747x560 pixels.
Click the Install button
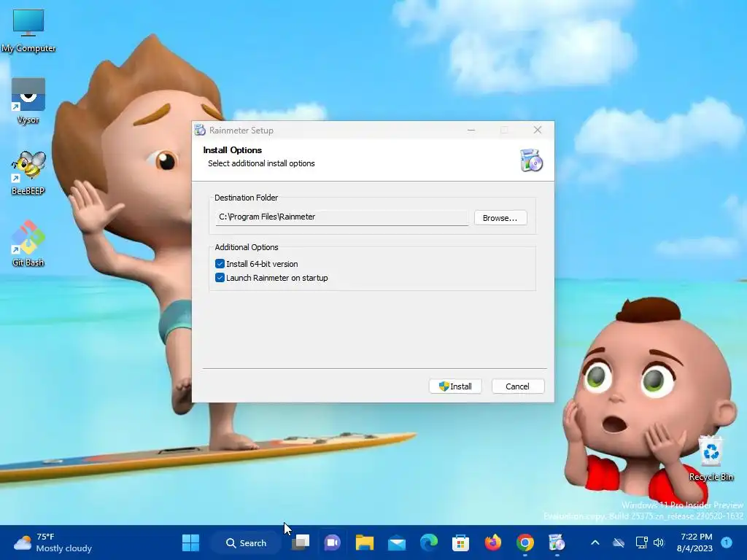point(455,386)
